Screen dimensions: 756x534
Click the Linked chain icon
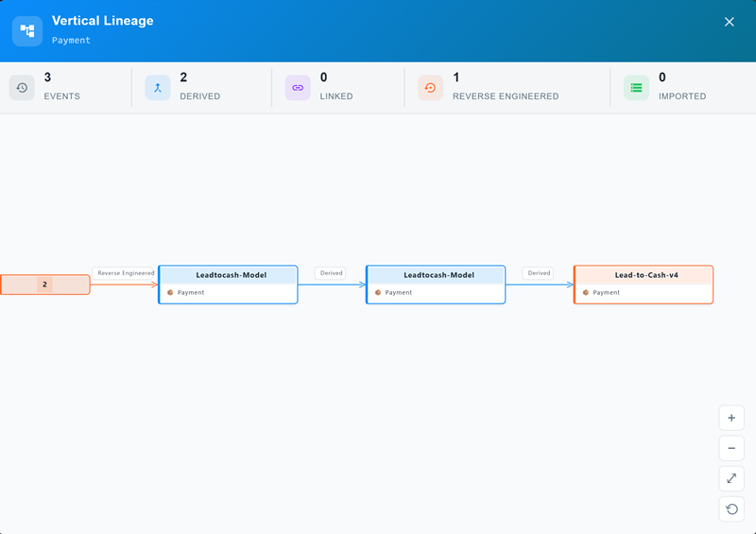tap(298, 88)
